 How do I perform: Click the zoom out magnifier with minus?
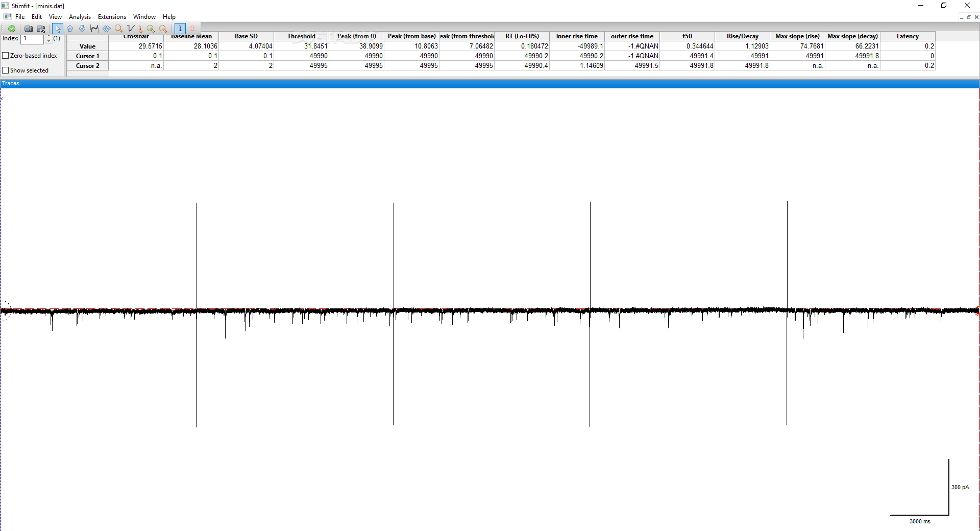pyautogui.click(x=163, y=29)
